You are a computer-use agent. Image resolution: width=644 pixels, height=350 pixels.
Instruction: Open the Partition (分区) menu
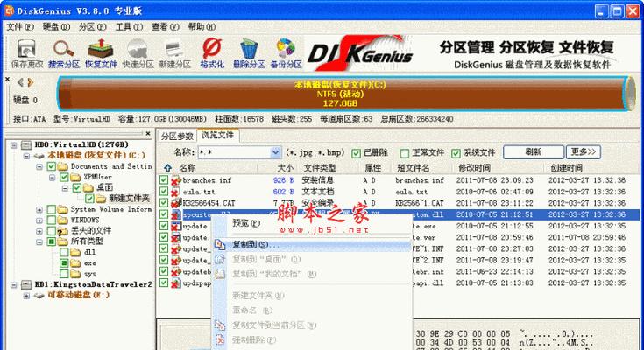(x=92, y=26)
